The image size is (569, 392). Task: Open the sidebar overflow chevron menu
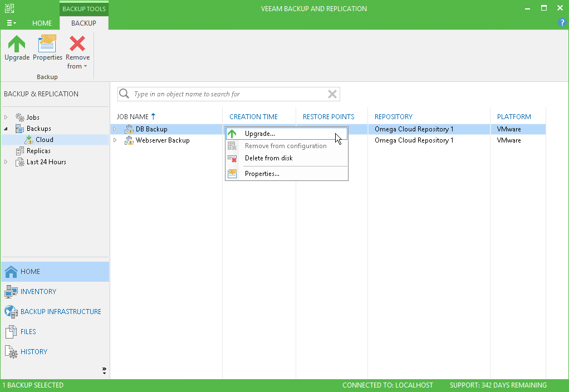click(104, 371)
